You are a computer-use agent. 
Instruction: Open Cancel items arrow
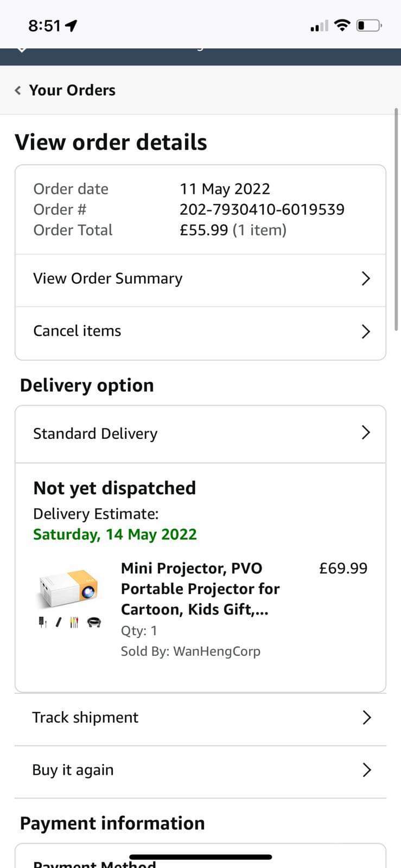(366, 331)
